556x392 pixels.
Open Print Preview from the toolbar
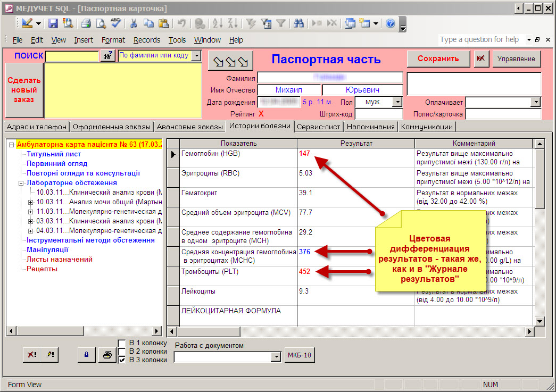click(x=101, y=23)
